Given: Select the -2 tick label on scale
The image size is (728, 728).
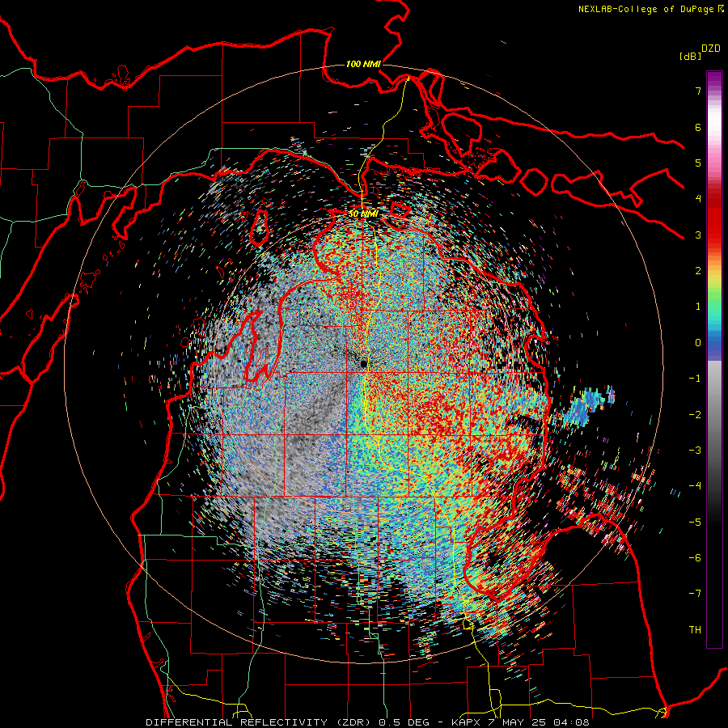Looking at the screenshot, I should (695, 415).
